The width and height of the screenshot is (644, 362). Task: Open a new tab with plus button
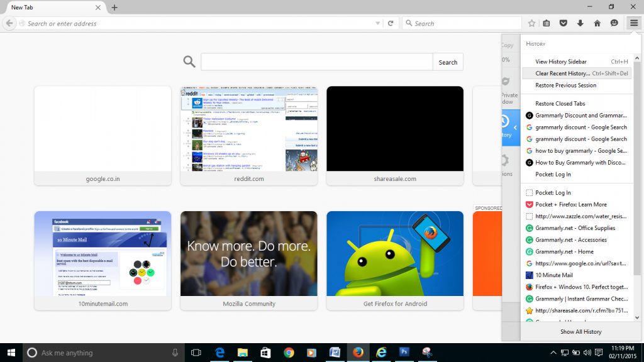[114, 8]
